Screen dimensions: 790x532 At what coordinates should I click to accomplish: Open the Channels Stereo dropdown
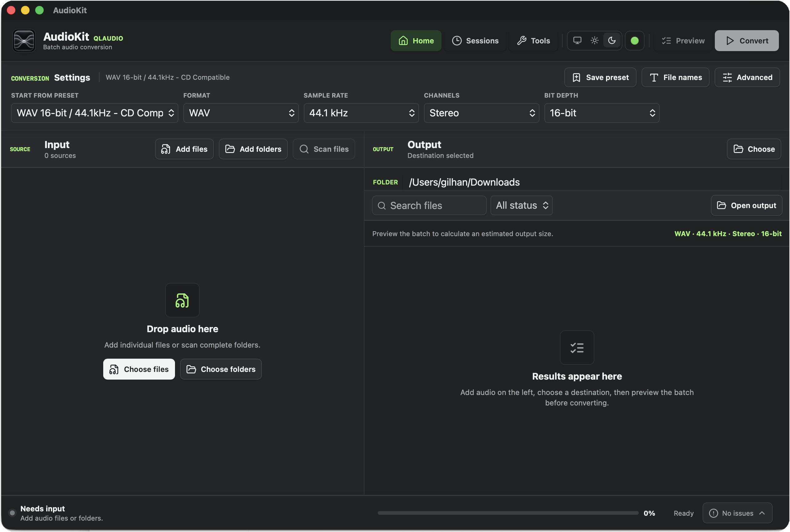coord(481,113)
